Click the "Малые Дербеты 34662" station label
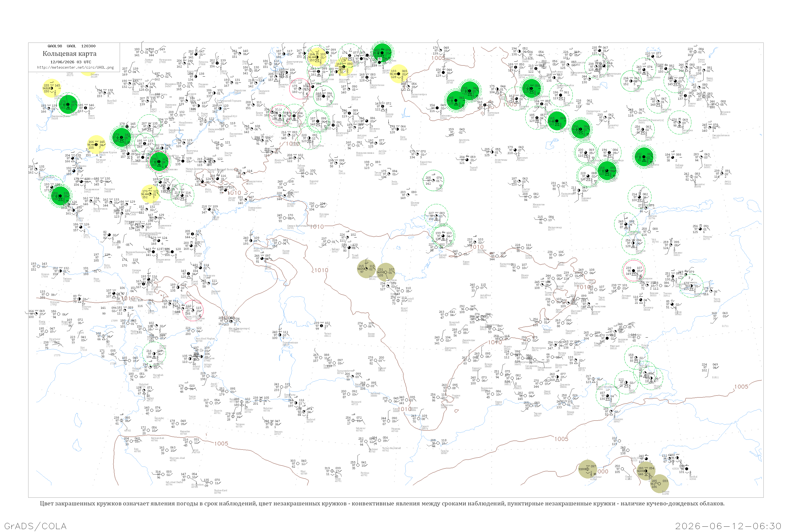 194,170
